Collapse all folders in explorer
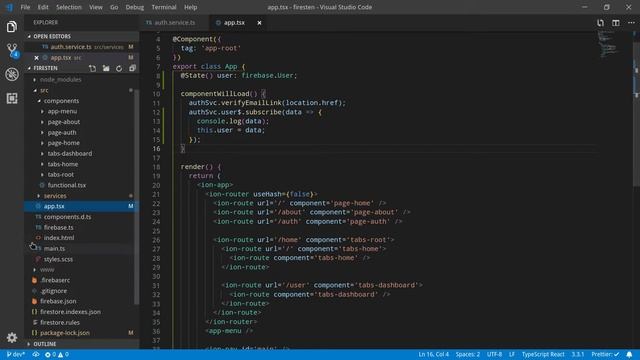Image resolution: width=640 pixels, height=360 pixels. point(132,68)
